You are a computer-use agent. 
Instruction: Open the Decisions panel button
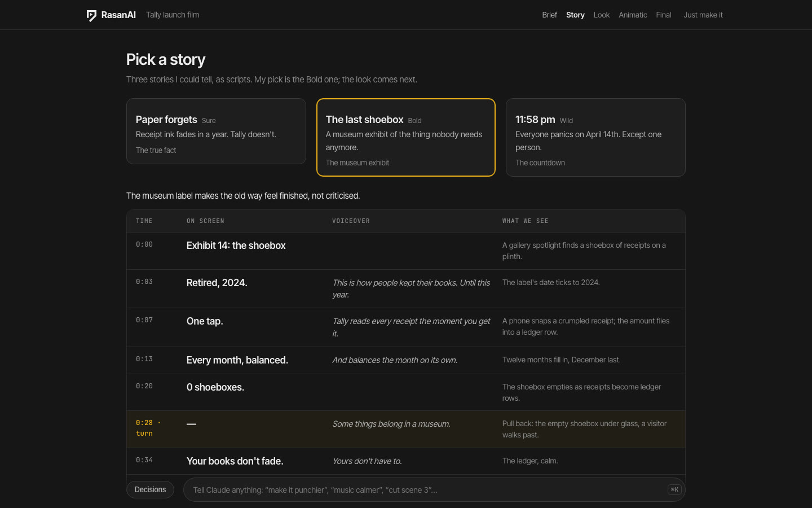[150, 489]
